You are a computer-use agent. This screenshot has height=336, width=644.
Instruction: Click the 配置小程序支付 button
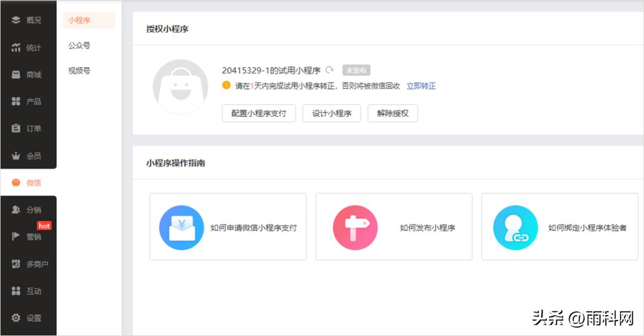pyautogui.click(x=259, y=113)
